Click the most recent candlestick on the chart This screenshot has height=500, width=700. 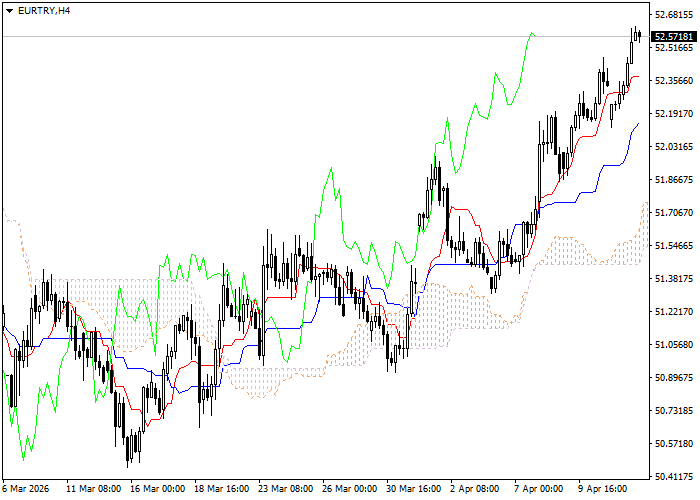(x=639, y=37)
